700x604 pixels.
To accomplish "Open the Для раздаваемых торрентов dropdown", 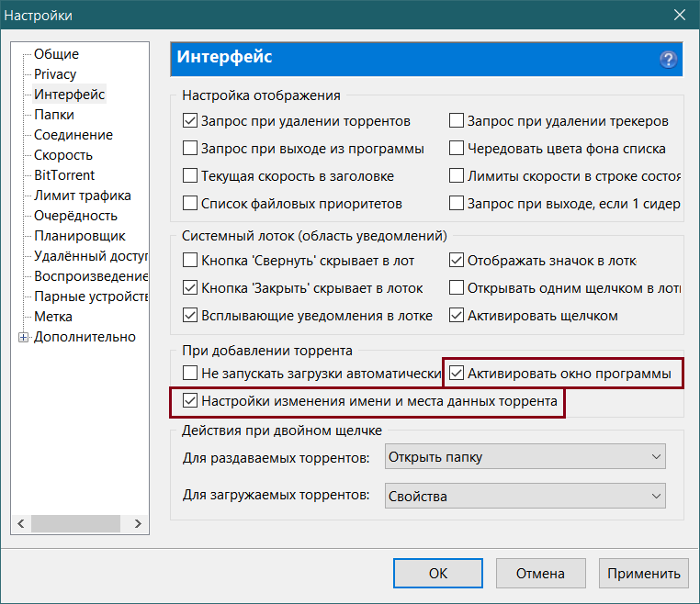I will [x=525, y=457].
